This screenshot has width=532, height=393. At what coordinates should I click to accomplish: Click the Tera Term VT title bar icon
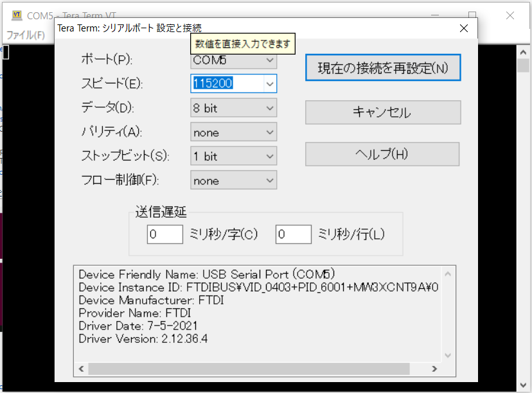16,15
